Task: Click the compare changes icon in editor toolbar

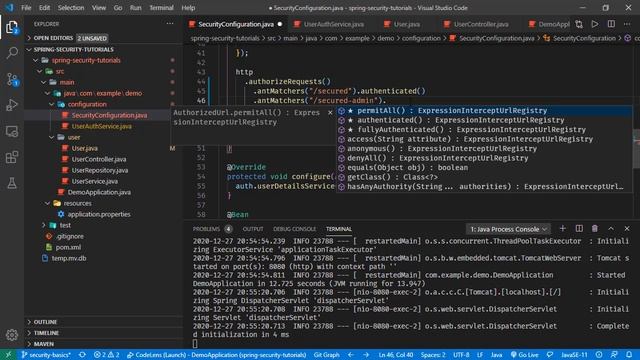Action: (x=579, y=24)
